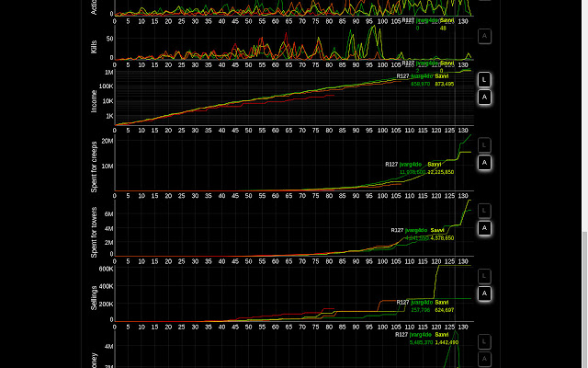Click Sellings yellow line plateau near 600K
The width and height of the screenshot is (588, 368).
click(454, 266)
